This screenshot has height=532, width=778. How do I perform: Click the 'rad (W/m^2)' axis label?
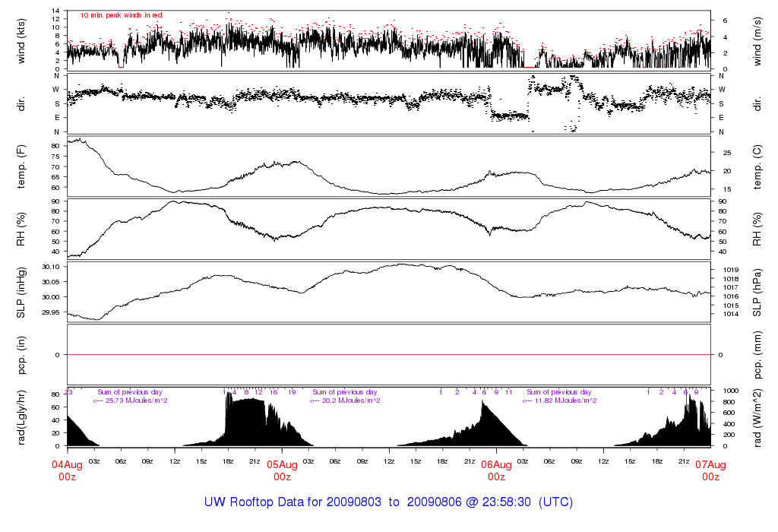tap(757, 418)
